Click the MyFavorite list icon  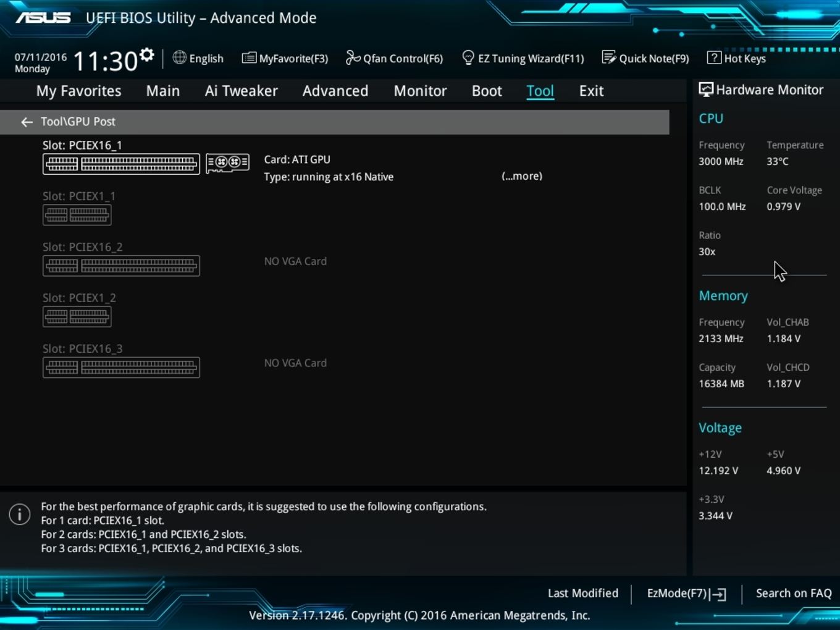click(249, 58)
